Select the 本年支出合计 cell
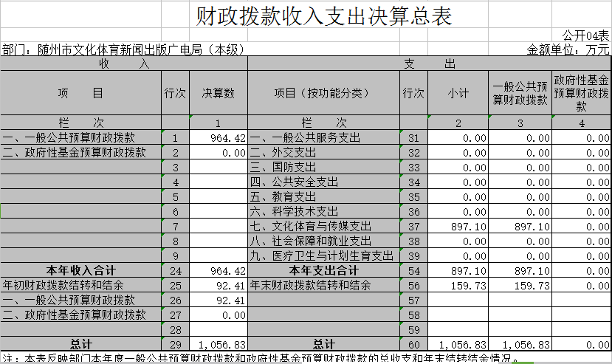612x364 pixels. click(323, 271)
